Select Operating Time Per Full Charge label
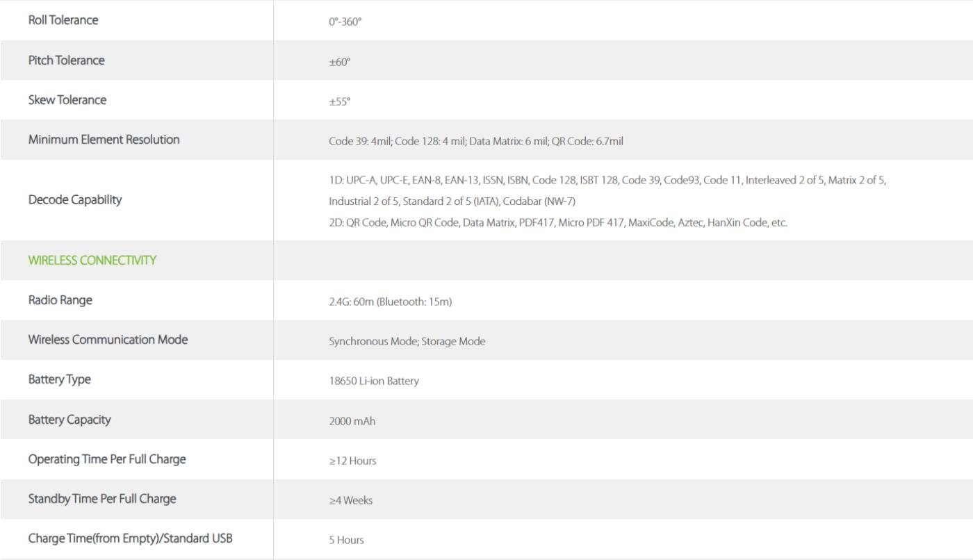 pyautogui.click(x=107, y=459)
